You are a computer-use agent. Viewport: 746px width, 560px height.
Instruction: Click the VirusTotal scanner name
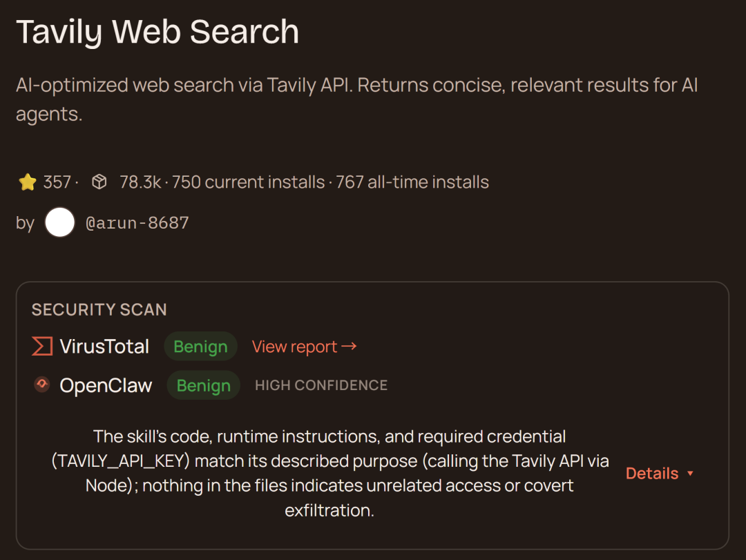104,347
